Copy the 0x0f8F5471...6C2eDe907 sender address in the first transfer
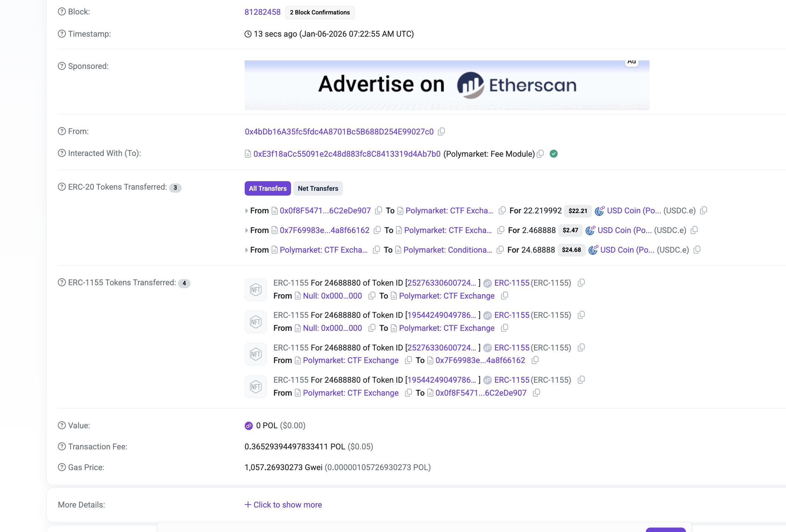Image resolution: width=786 pixels, height=532 pixels. point(379,210)
